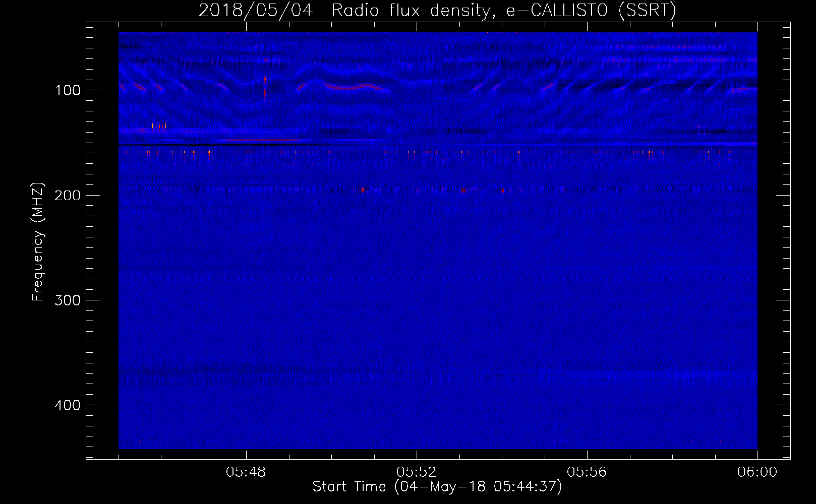Click the "Start Time (04-May-18 05:44:37)" label
Screen dimensions: 816x504
coord(437,487)
